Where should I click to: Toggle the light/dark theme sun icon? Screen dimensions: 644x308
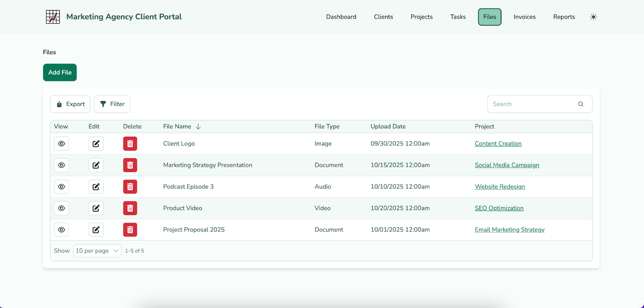pos(593,17)
